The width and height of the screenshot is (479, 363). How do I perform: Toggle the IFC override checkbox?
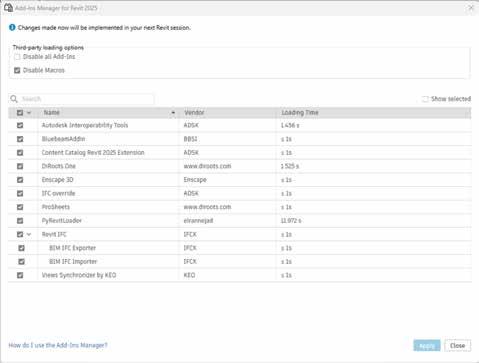tap(20, 193)
